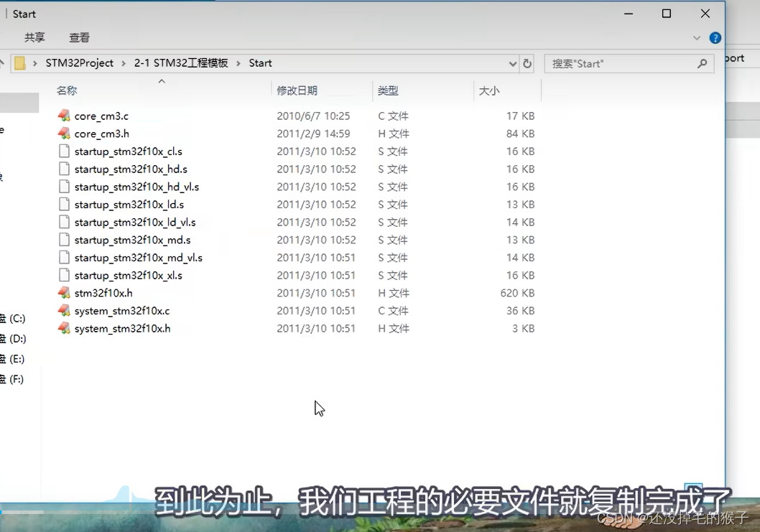Click the search magnifier icon
This screenshot has height=532, width=760.
[x=702, y=63]
